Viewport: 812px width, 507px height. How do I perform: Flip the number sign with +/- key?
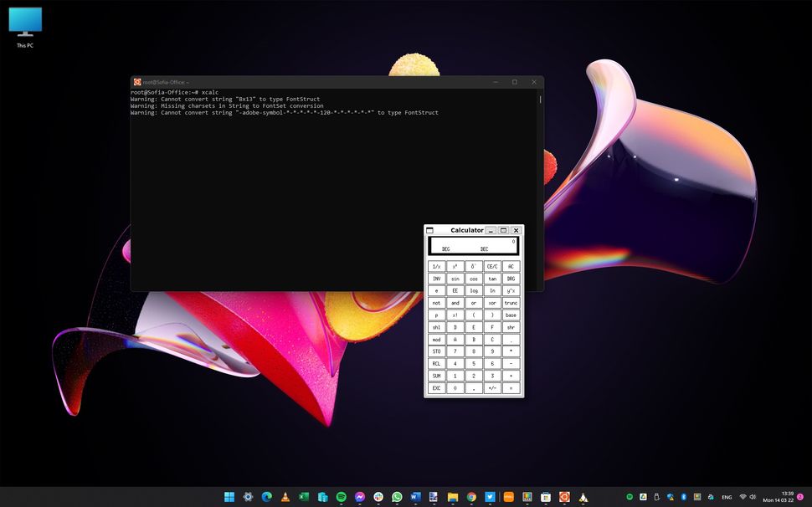pos(493,388)
